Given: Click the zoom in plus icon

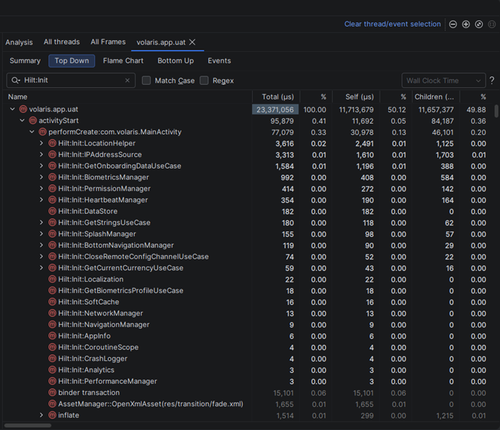Looking at the screenshot, I should (466, 24).
